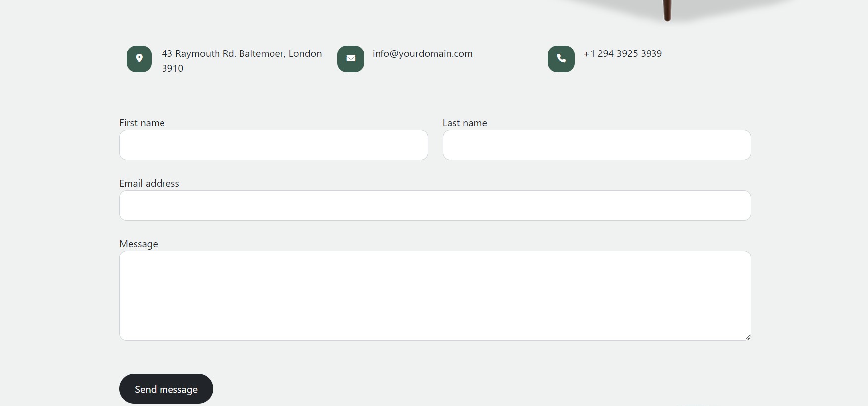
Task: Click inside the Email address field
Action: tap(435, 205)
